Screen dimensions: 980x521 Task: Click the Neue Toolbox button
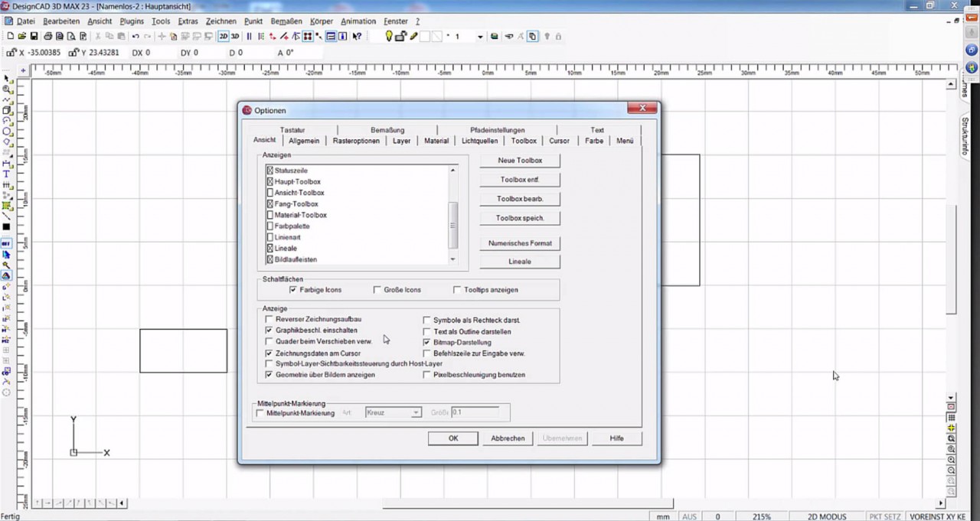(x=519, y=160)
